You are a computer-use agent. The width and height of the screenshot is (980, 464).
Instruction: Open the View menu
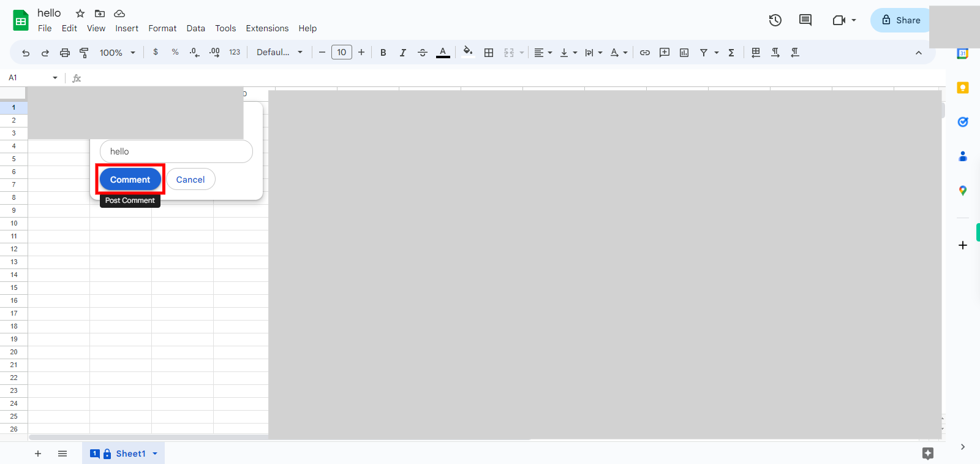pyautogui.click(x=96, y=28)
